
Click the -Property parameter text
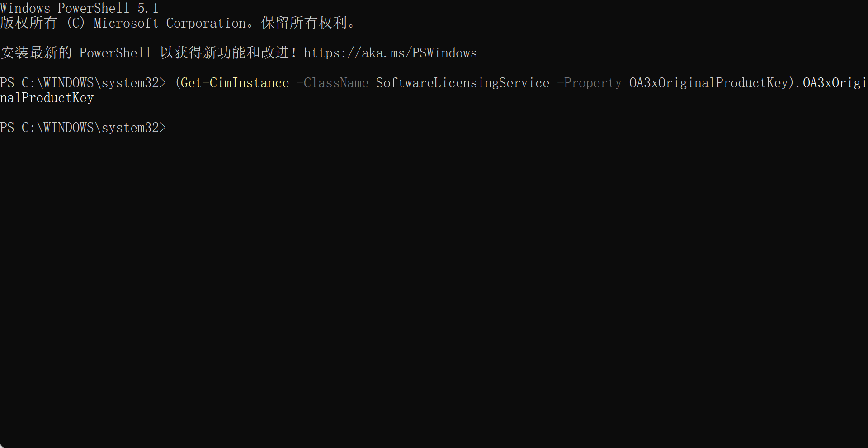pos(589,83)
